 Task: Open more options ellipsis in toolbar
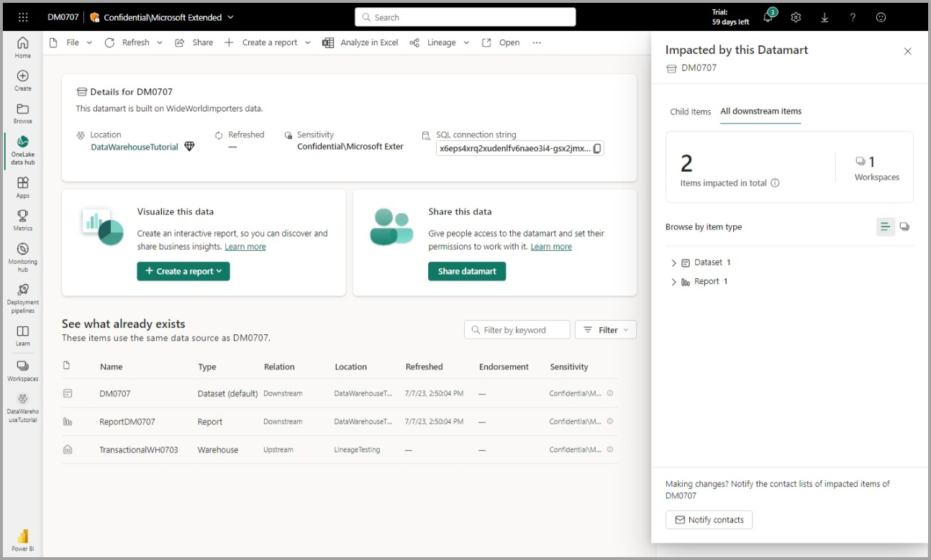536,42
